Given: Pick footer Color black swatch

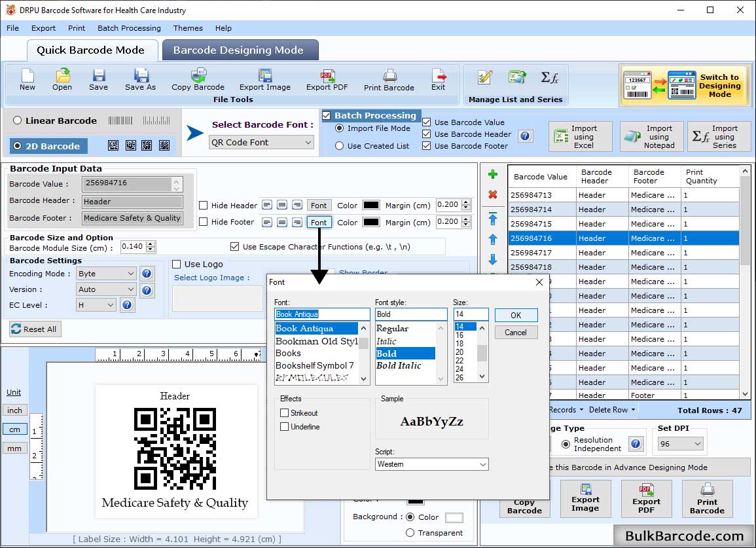Looking at the screenshot, I should (x=370, y=222).
